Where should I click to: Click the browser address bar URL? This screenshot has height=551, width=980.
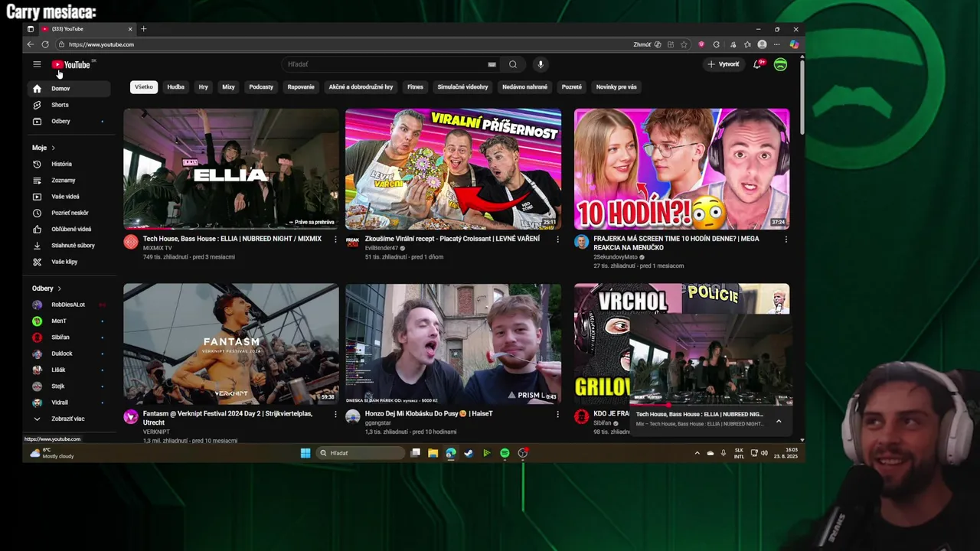pyautogui.click(x=101, y=44)
